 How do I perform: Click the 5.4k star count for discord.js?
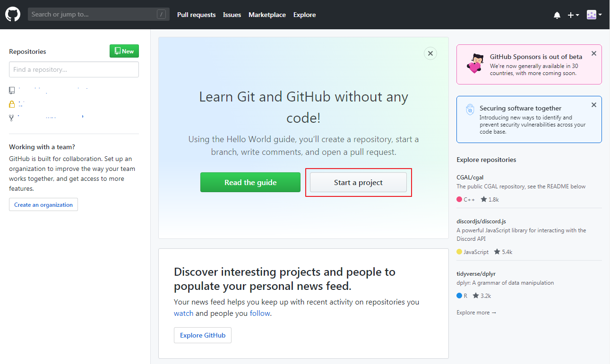(503, 252)
